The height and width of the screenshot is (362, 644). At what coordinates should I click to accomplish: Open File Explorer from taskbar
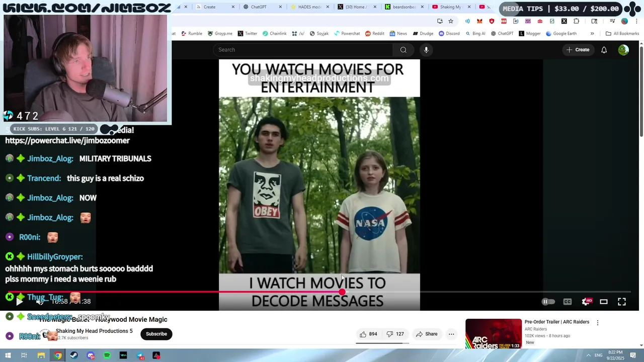[x=41, y=355]
